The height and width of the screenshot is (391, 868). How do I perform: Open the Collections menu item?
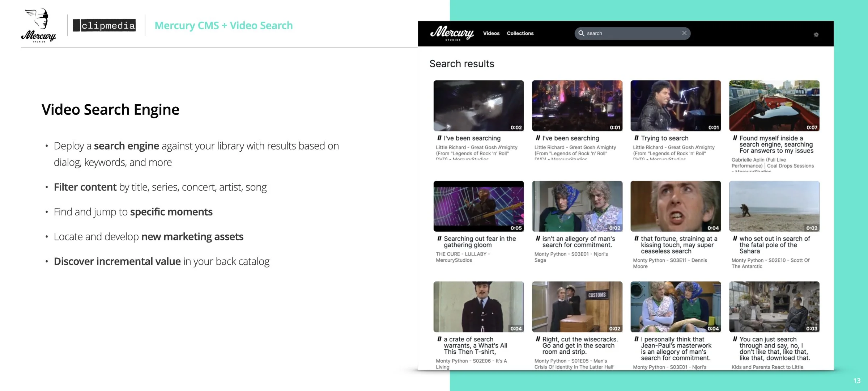[520, 33]
